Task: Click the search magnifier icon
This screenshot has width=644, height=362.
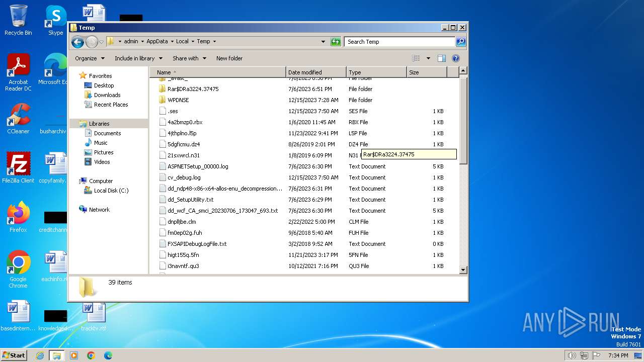Action: [x=460, y=42]
